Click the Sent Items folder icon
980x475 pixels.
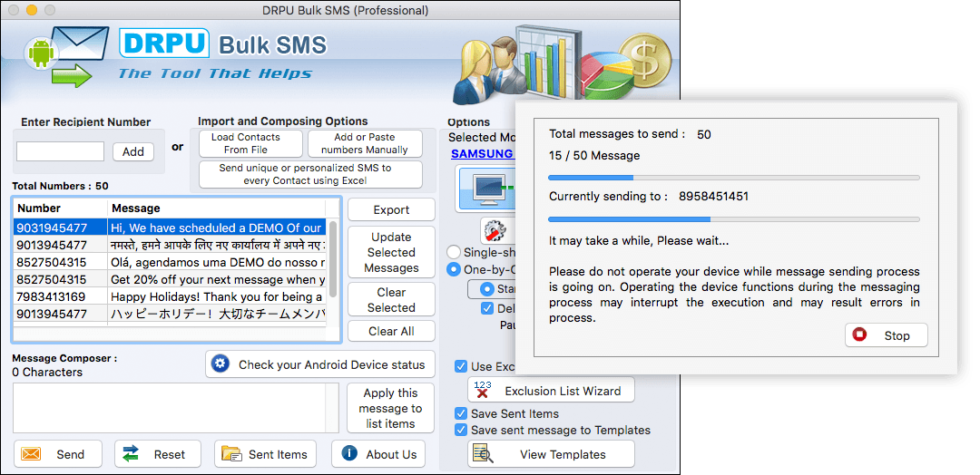[x=231, y=454]
